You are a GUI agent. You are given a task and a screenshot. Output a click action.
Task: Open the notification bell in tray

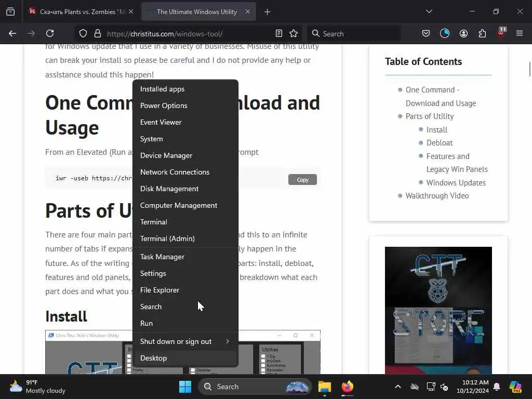point(497,387)
